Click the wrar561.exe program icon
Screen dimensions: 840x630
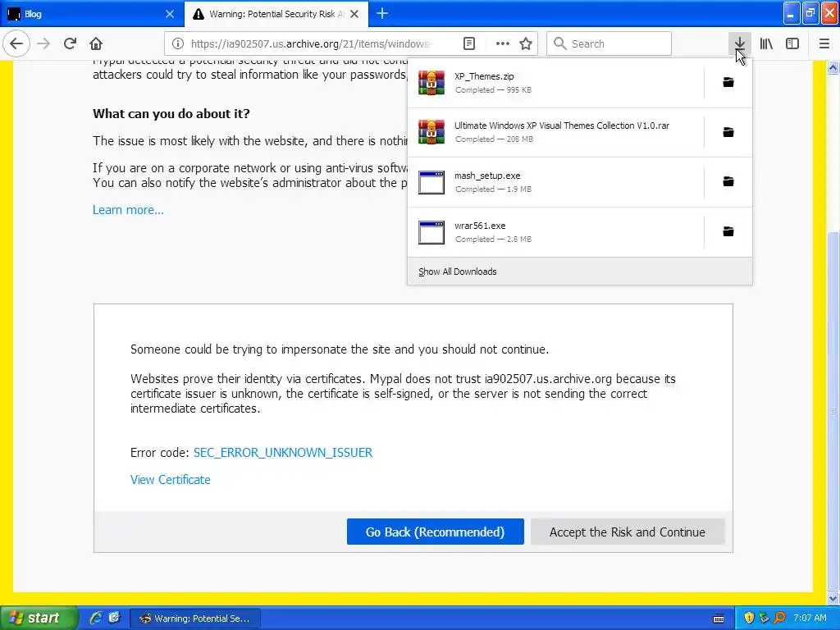coord(431,232)
